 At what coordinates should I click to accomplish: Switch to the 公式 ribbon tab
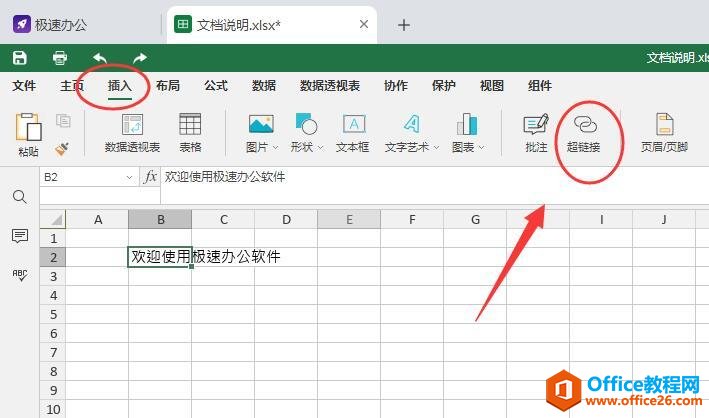click(216, 86)
